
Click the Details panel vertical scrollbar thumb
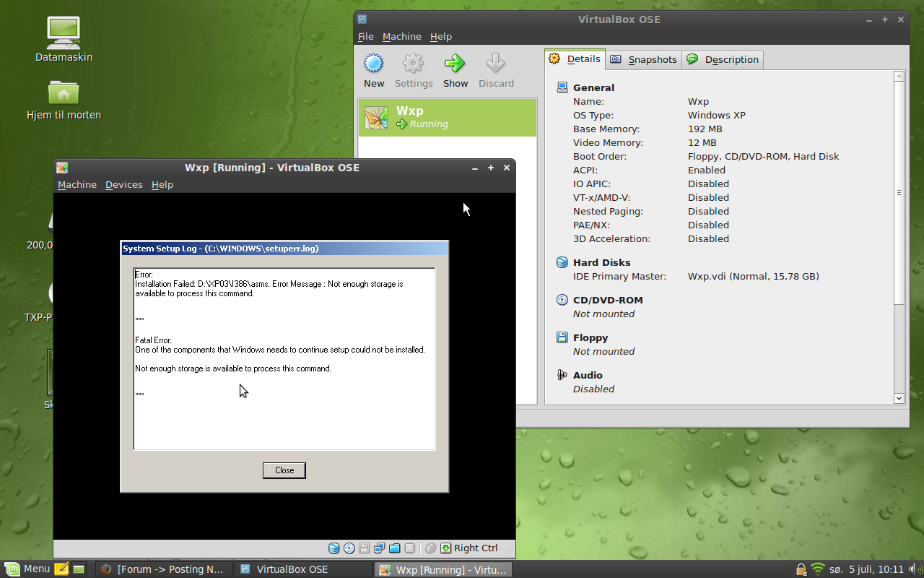point(899,192)
